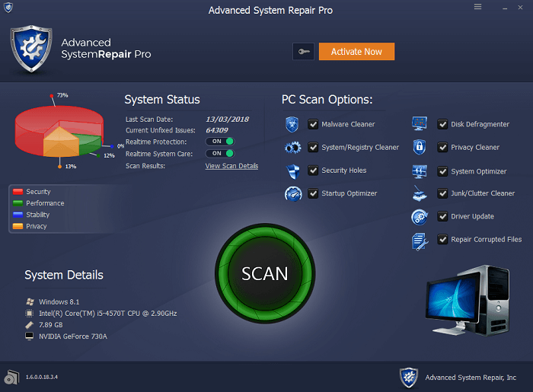Uncheck the Startup Optimizer checkbox
Image resolution: width=533 pixels, height=392 pixels.
(x=313, y=193)
